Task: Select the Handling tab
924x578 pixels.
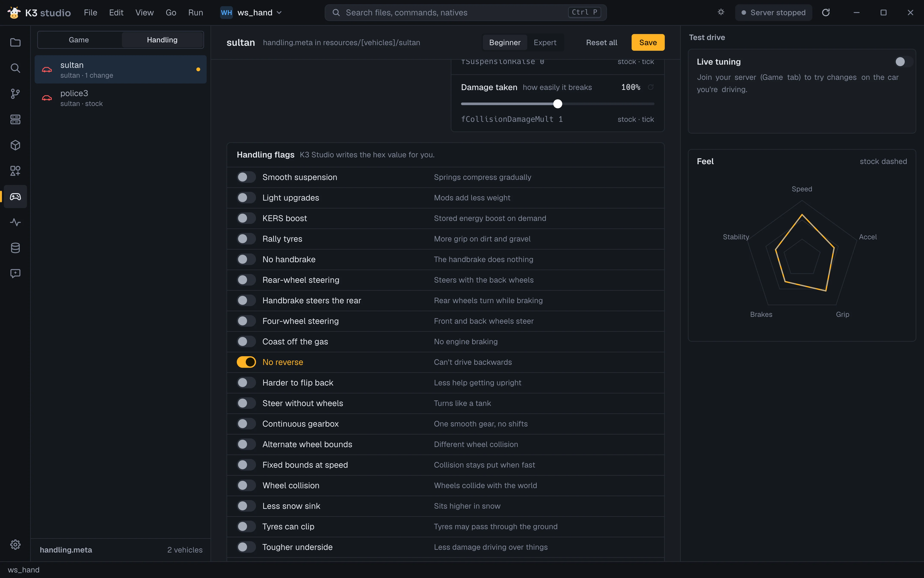Action: tap(162, 40)
